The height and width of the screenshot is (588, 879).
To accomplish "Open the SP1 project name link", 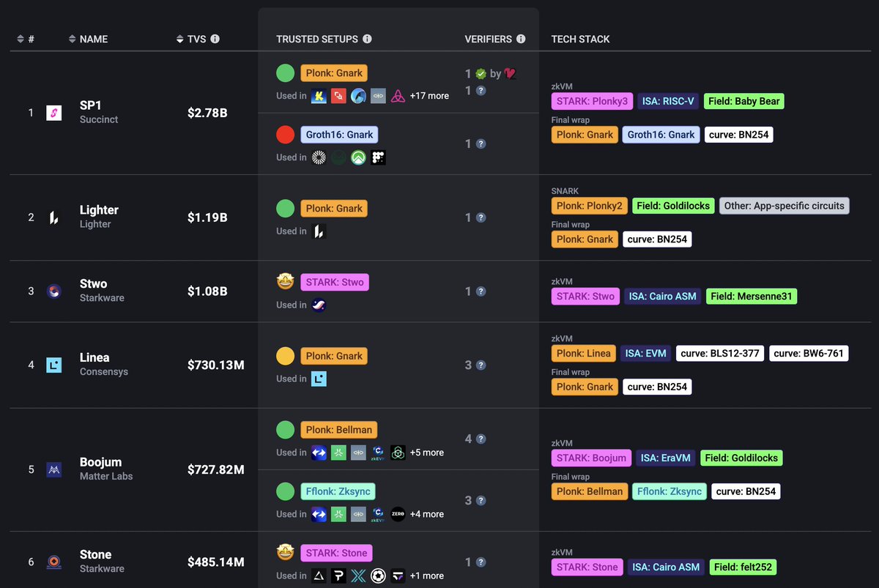I will [x=90, y=105].
